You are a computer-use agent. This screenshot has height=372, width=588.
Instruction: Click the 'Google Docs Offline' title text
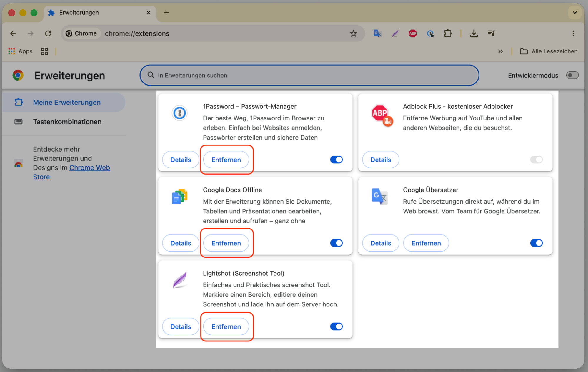[232, 190]
